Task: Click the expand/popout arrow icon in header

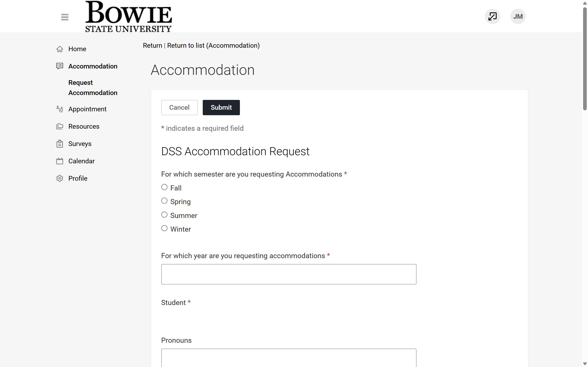Action: click(x=492, y=17)
